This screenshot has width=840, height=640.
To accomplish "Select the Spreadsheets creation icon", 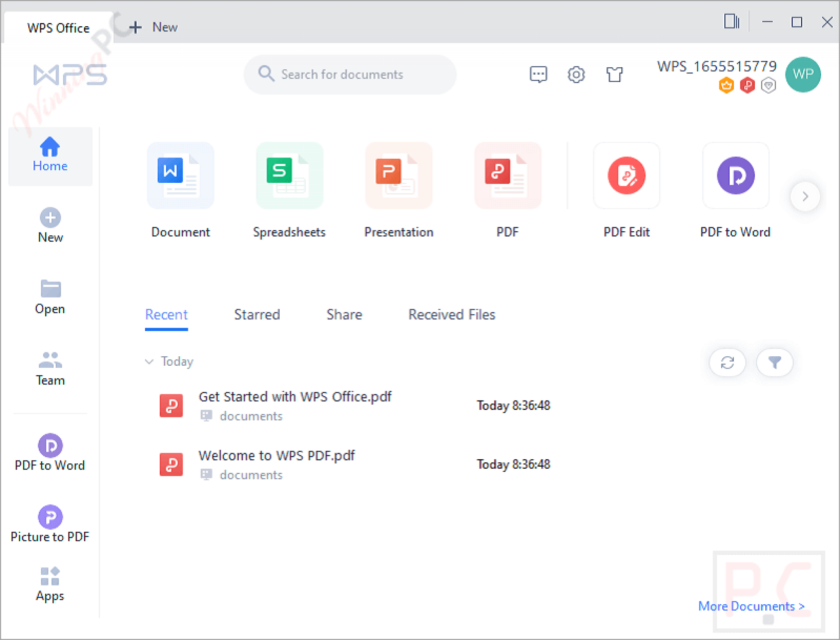I will coord(289,175).
